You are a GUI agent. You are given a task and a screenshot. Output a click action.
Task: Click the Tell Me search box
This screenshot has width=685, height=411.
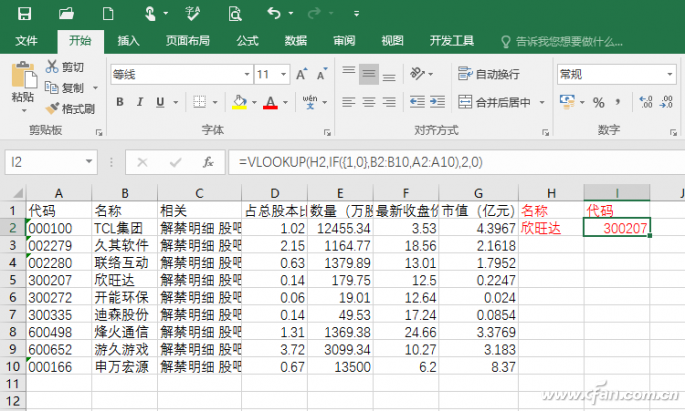tap(562, 42)
